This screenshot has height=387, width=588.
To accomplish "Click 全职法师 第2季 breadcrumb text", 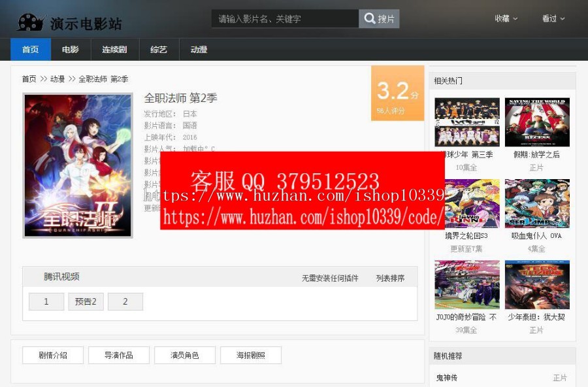I will point(103,79).
